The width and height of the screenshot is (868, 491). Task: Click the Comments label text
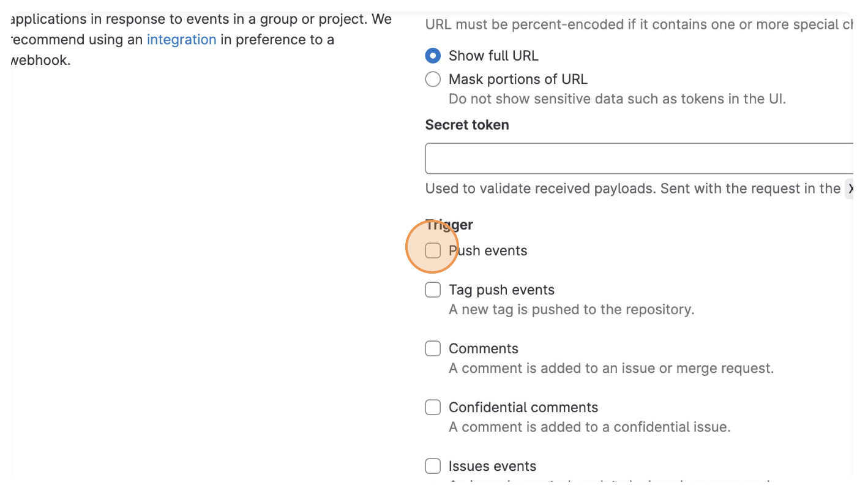point(484,348)
